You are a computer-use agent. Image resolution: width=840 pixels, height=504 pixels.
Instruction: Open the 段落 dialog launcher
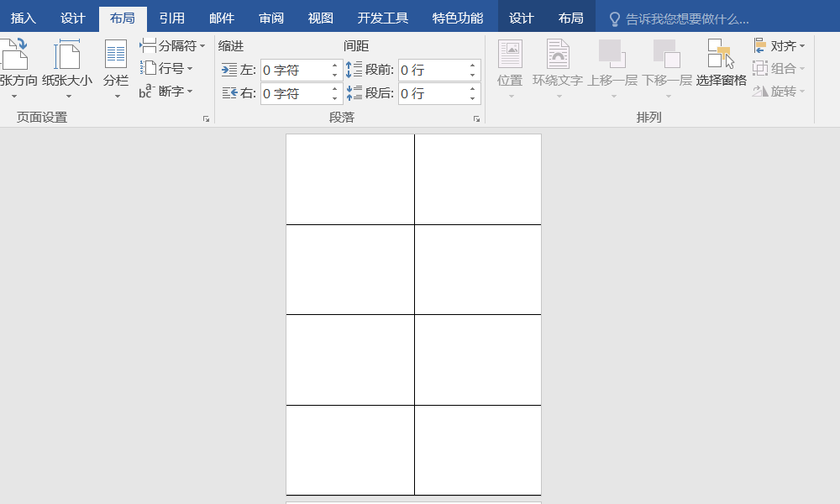click(476, 118)
